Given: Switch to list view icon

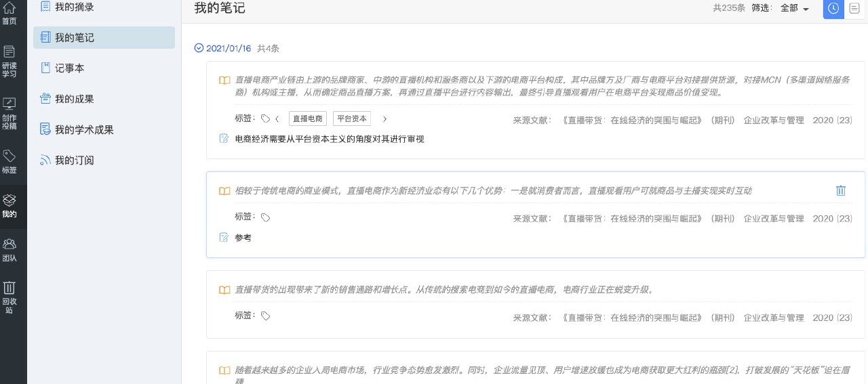Looking at the screenshot, I should click(854, 8).
